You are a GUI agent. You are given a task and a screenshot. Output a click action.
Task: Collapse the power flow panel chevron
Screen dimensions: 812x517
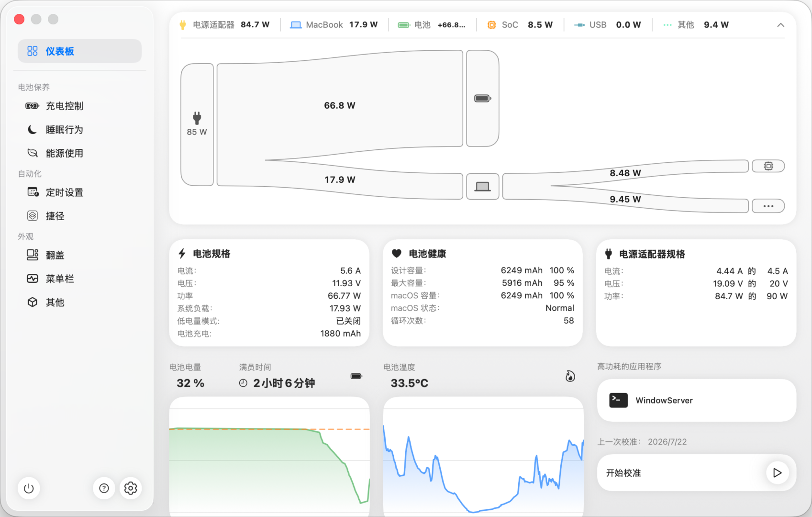click(780, 25)
